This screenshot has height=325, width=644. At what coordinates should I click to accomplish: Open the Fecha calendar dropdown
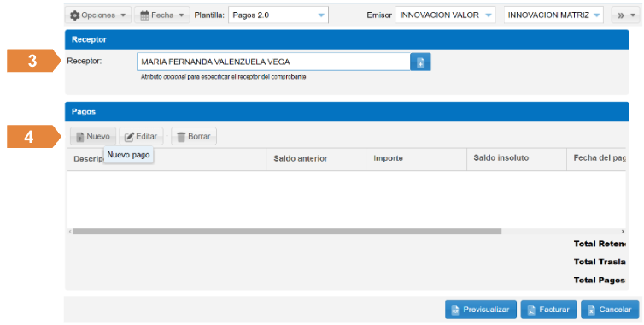point(161,15)
